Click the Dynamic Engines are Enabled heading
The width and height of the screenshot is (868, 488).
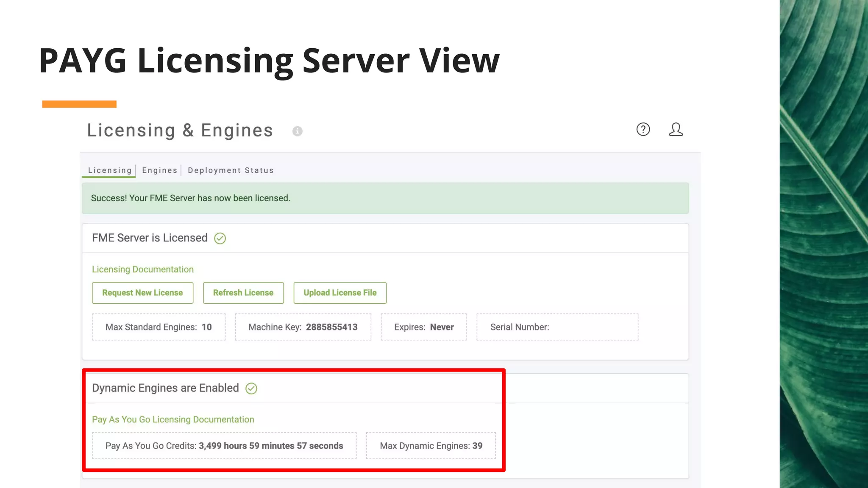(x=165, y=388)
